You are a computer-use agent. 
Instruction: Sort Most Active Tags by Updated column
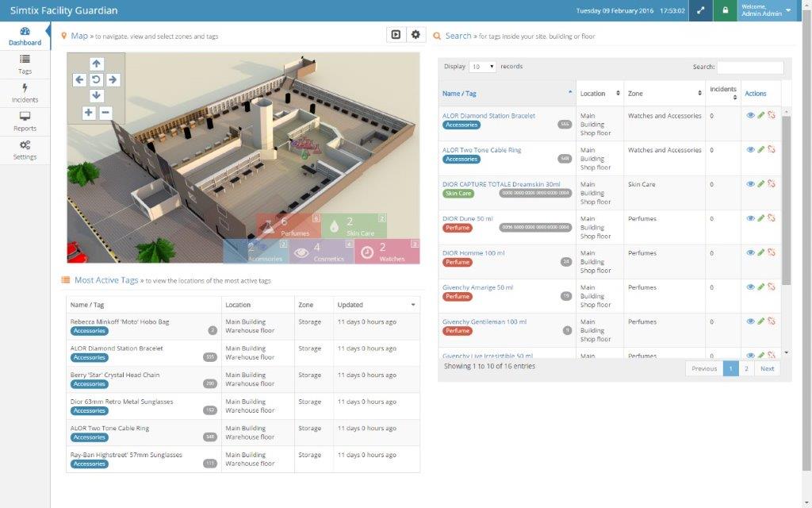[376, 305]
